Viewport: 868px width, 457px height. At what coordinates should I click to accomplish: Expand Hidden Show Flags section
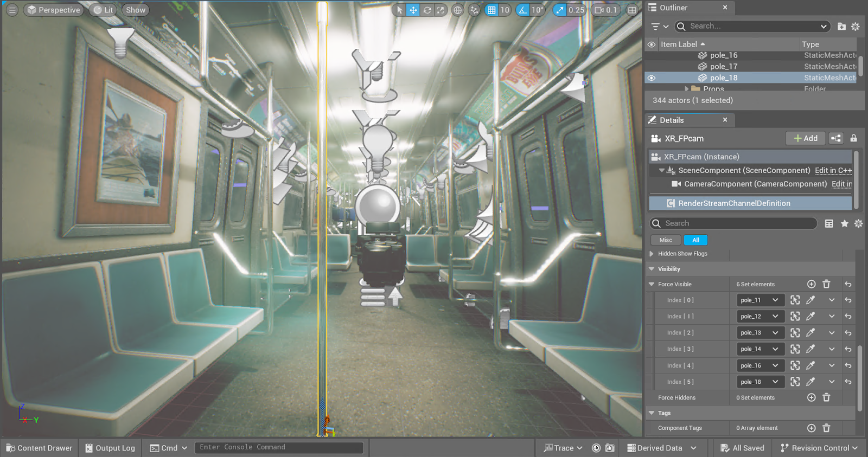pyautogui.click(x=652, y=254)
